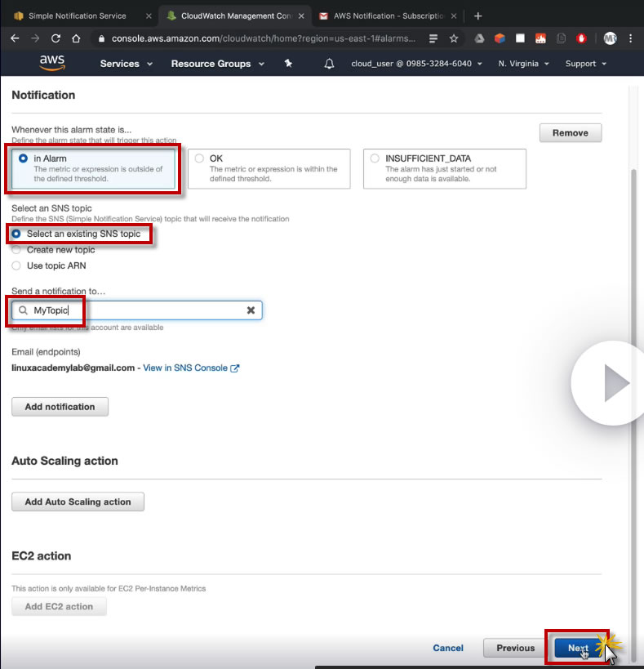Open Chrome three-dot menu
Screen dimensions: 644x669
(631, 38)
